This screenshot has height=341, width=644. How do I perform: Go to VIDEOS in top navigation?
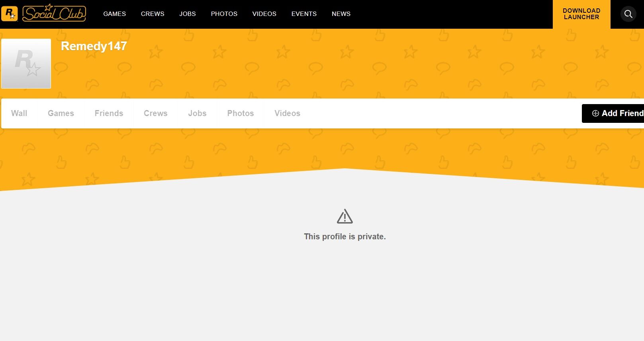[x=264, y=14]
